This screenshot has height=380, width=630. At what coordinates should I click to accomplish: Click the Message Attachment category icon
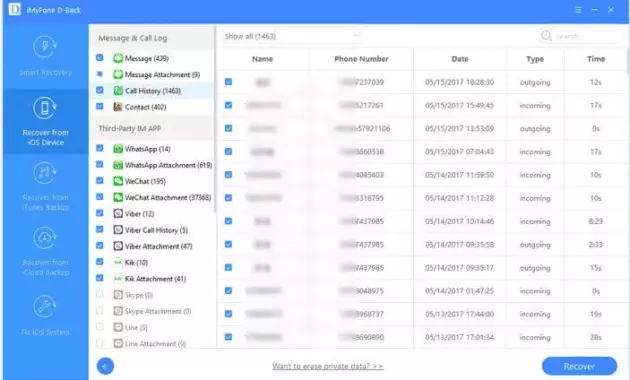(118, 74)
